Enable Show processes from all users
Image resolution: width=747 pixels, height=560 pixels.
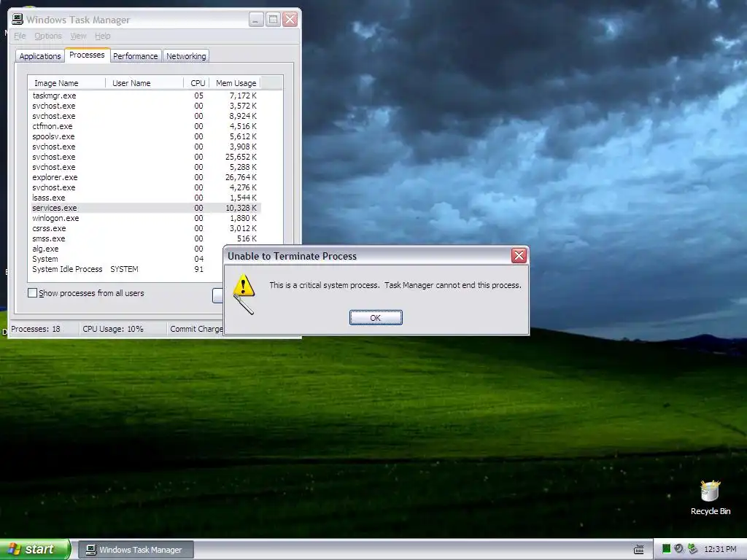click(32, 293)
